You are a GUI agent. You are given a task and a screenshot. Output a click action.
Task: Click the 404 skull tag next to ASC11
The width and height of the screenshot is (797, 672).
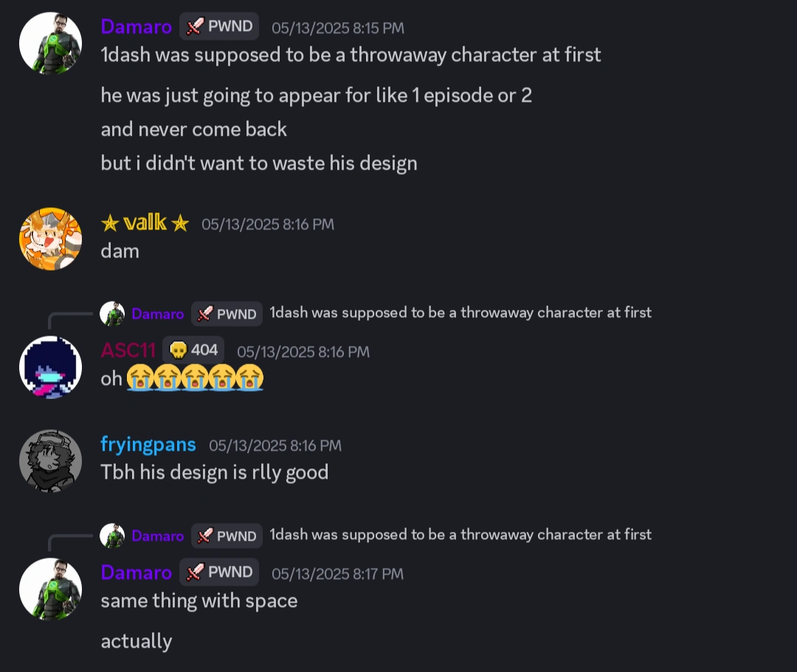tap(193, 351)
